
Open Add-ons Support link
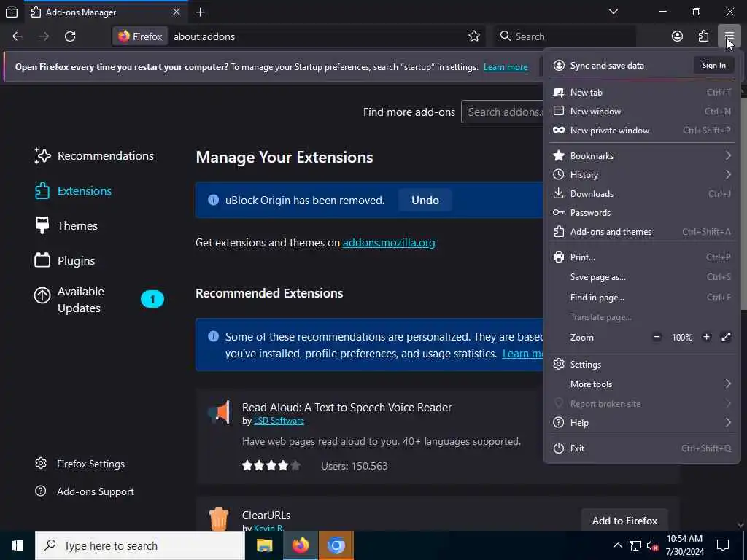pos(85,491)
